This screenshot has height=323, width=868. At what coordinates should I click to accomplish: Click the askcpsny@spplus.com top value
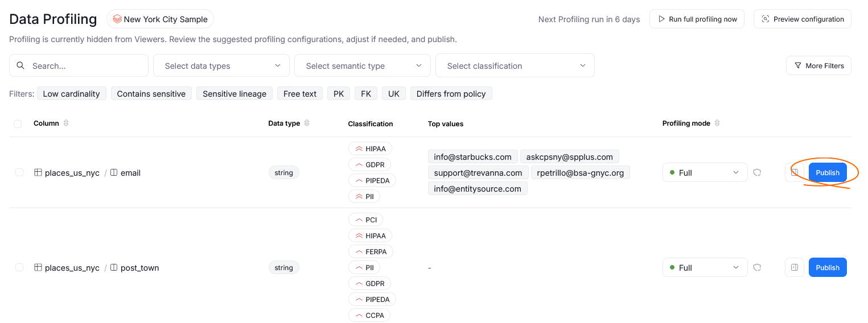click(x=570, y=156)
